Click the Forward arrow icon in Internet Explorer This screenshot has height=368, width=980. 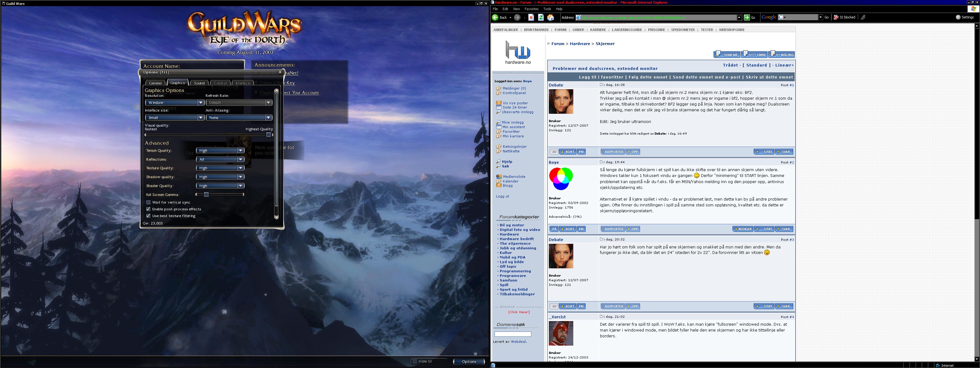(x=517, y=17)
